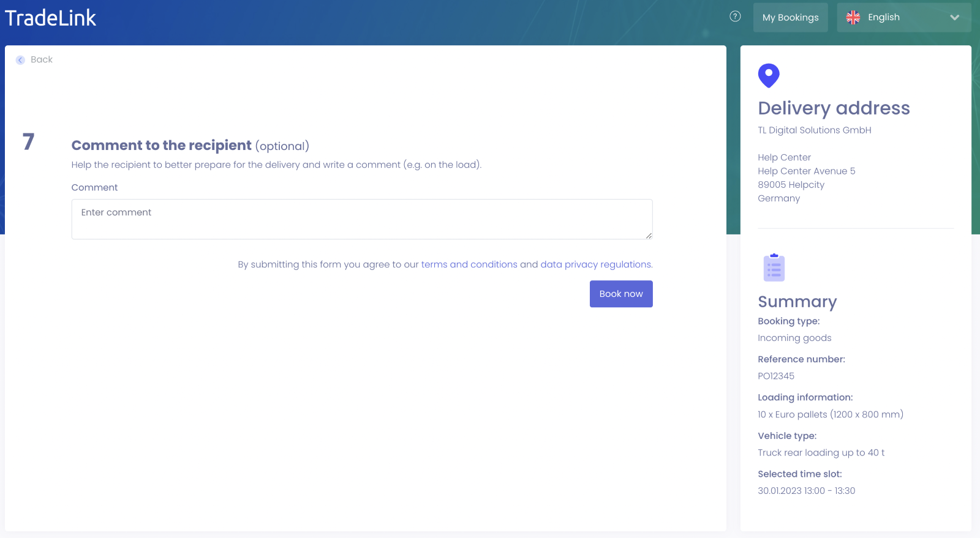The height and width of the screenshot is (538, 980).
Task: Click the comment box resize handle
Action: click(649, 236)
